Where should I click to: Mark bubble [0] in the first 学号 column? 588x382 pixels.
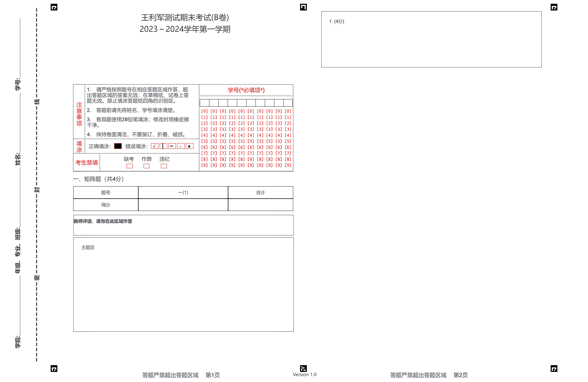[x=204, y=111]
